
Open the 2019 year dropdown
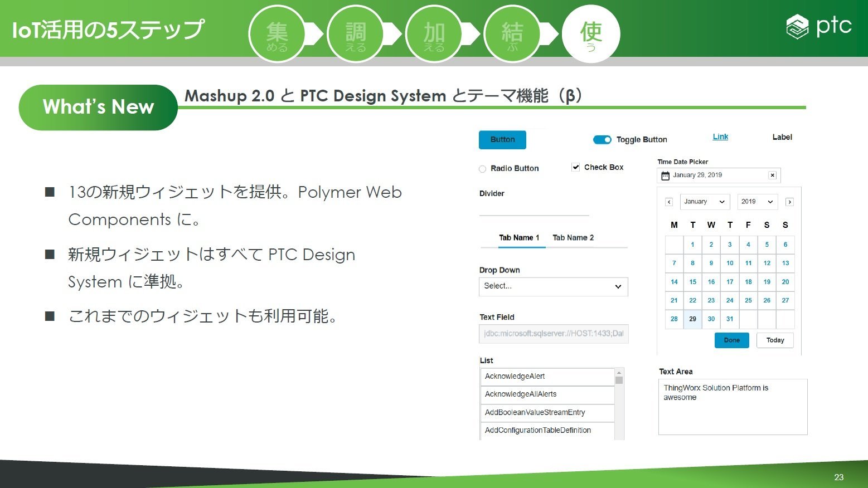[x=757, y=202]
